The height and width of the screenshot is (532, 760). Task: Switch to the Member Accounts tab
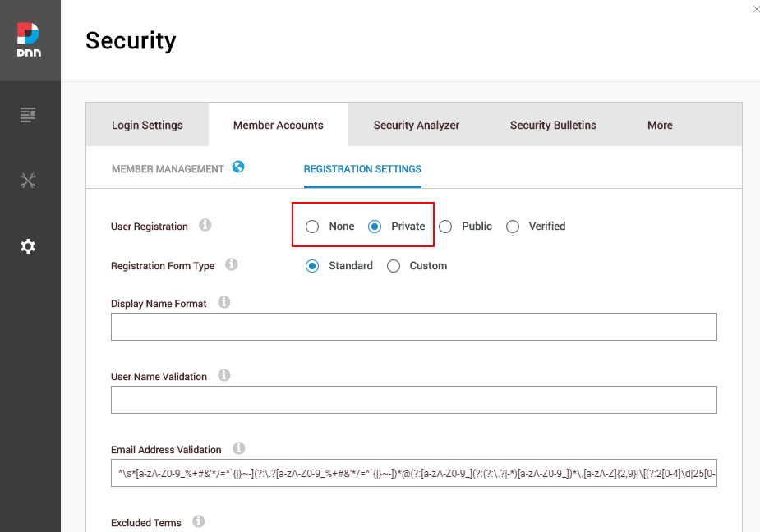(279, 125)
